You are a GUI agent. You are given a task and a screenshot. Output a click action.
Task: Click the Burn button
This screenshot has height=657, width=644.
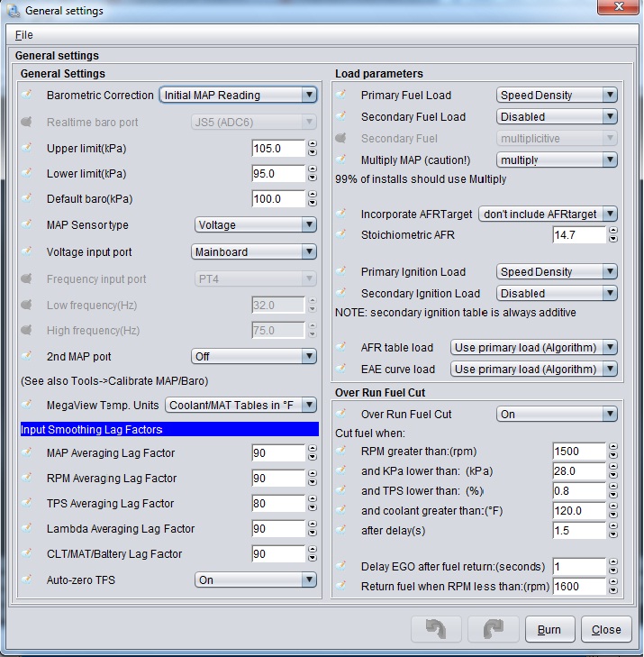coord(549,629)
